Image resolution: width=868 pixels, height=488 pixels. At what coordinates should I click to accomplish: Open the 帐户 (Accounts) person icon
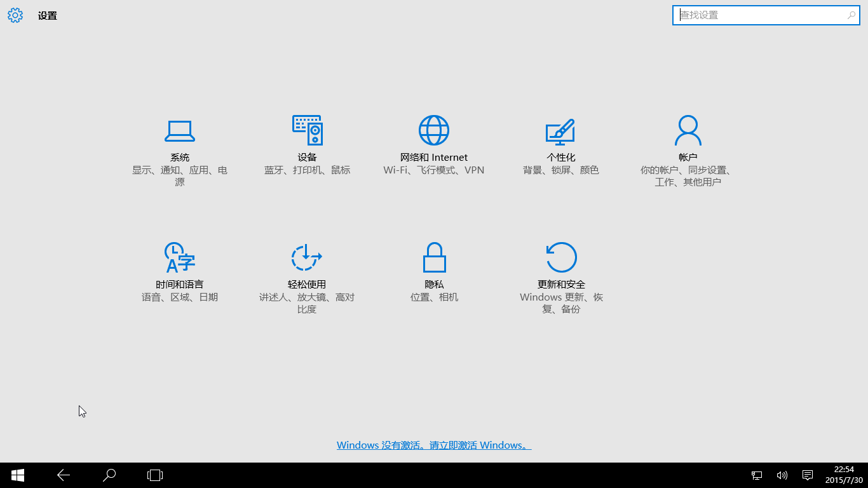click(688, 130)
